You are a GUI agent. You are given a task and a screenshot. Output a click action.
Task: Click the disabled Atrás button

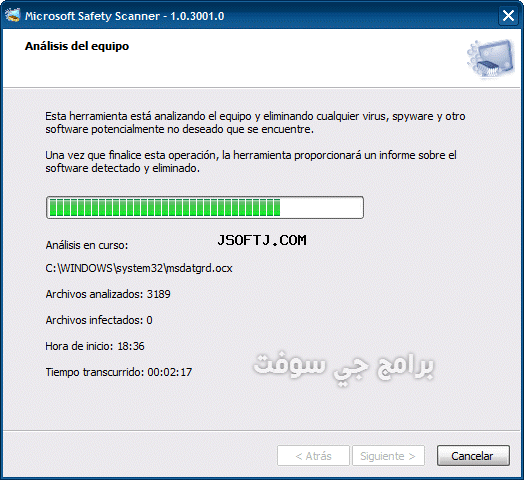313,456
